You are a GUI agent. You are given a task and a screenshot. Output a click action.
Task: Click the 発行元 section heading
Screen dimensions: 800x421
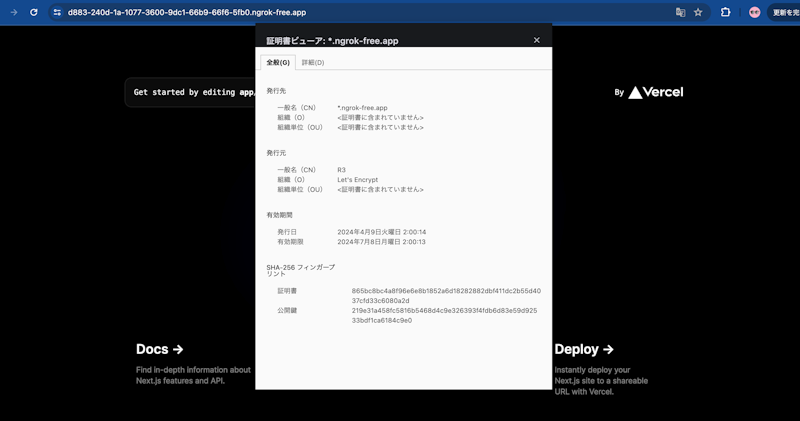276,153
